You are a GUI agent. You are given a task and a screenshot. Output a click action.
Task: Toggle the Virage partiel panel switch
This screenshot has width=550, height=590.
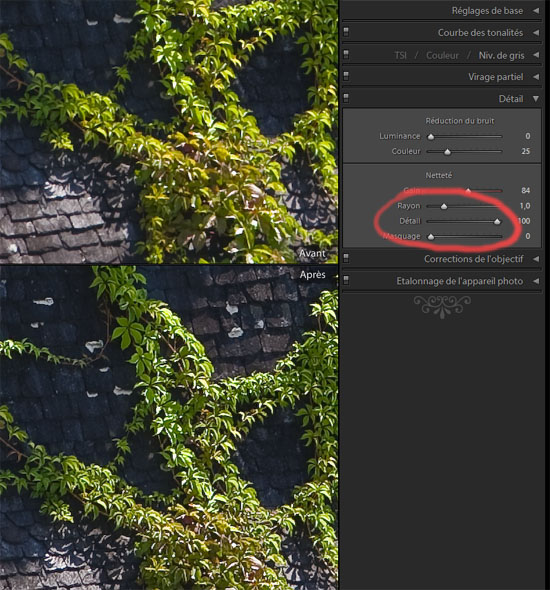tap(346, 76)
